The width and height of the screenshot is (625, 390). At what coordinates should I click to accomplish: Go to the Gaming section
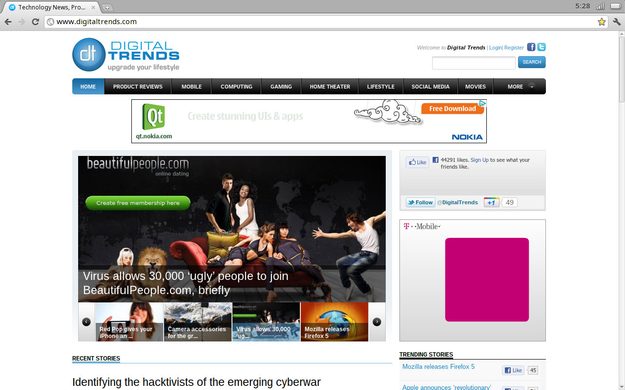tap(281, 87)
